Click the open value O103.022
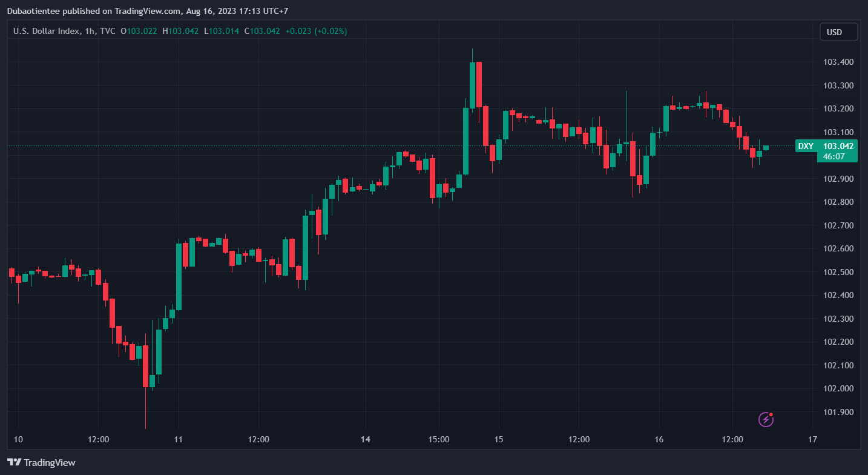 click(139, 31)
